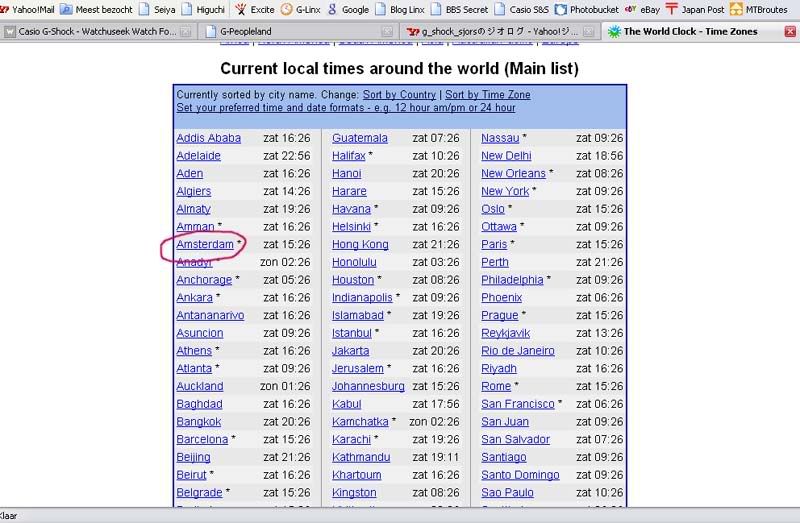The image size is (800, 523).
Task: Open the Auckland city link
Action: click(x=200, y=386)
